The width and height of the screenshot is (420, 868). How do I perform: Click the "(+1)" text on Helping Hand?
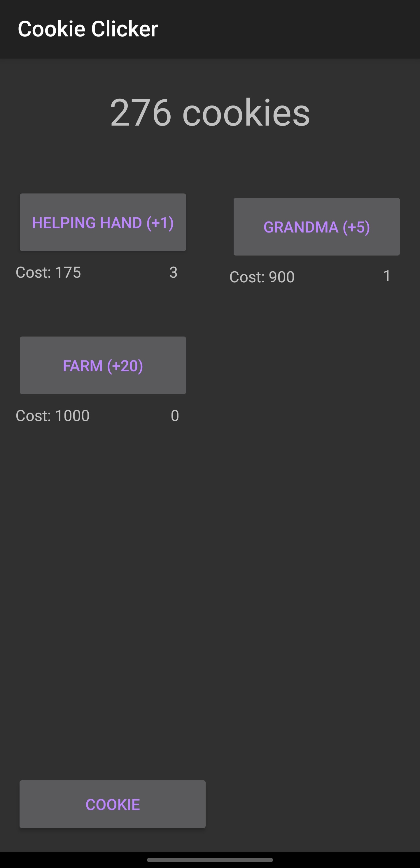click(160, 223)
